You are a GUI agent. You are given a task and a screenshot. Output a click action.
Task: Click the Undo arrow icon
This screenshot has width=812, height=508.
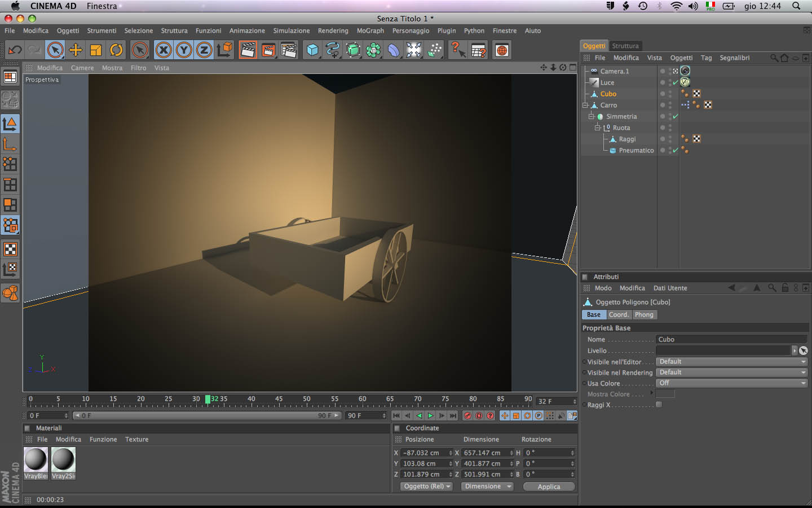tap(15, 50)
